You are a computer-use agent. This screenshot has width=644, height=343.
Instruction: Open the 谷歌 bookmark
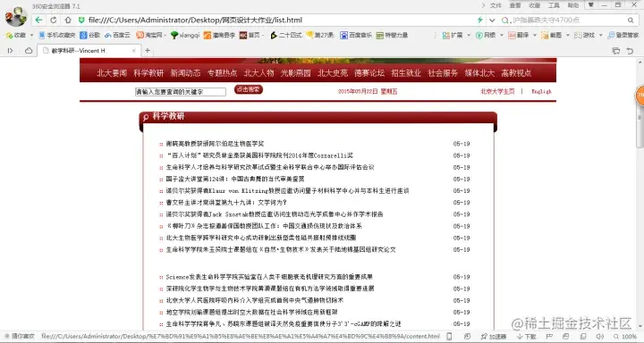[90, 36]
